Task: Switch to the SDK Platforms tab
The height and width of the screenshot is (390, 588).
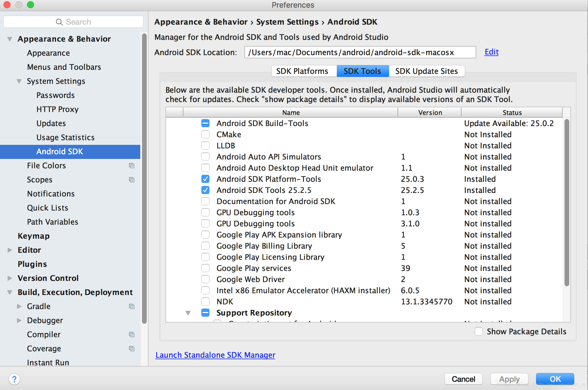Action: click(x=304, y=71)
